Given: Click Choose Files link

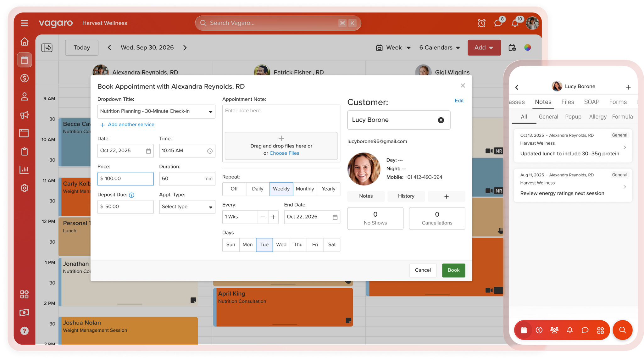Looking at the screenshot, I should [x=284, y=153].
